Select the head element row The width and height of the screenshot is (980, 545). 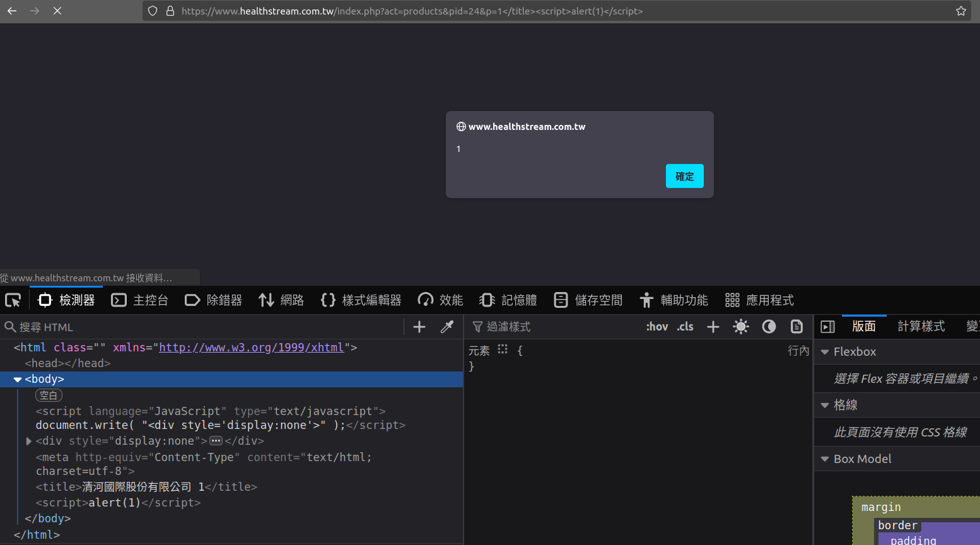click(231, 363)
